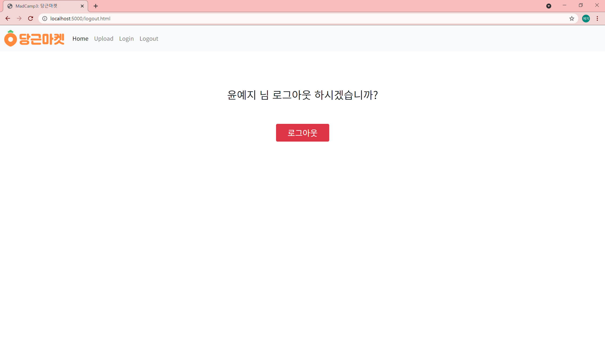Click the logout confirmation heading text
The height and width of the screenshot is (364, 605).
pyautogui.click(x=302, y=95)
